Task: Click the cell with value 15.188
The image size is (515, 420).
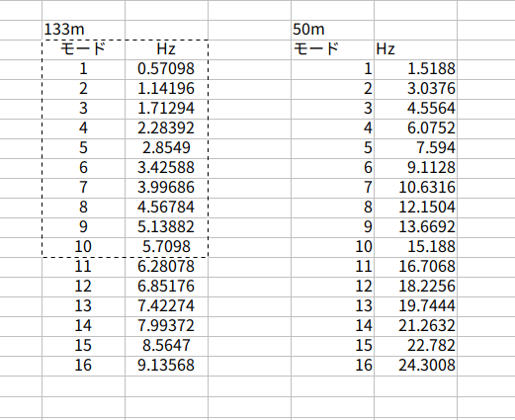Action: [x=416, y=247]
